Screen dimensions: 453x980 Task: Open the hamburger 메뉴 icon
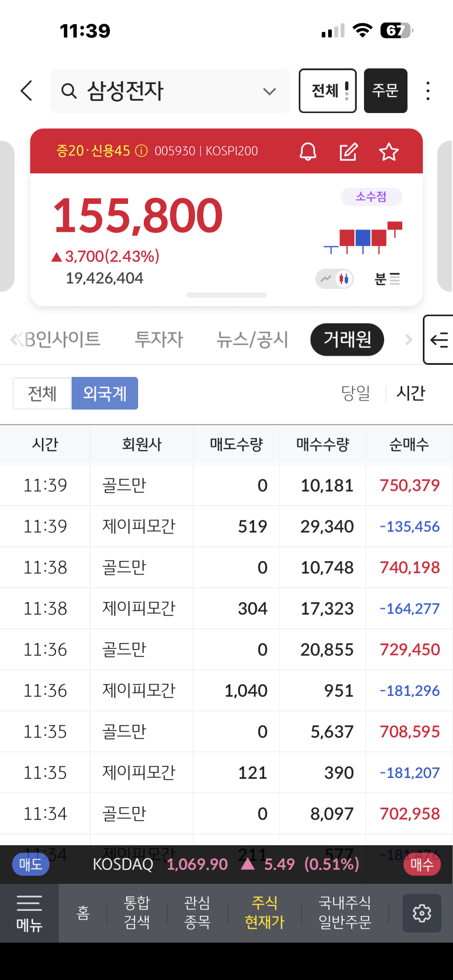tap(29, 913)
